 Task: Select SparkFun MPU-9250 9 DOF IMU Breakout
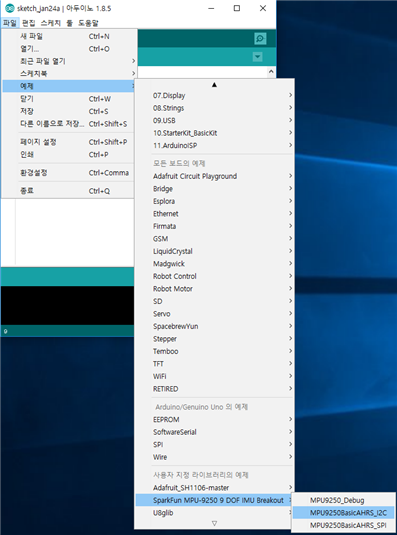[x=214, y=500]
